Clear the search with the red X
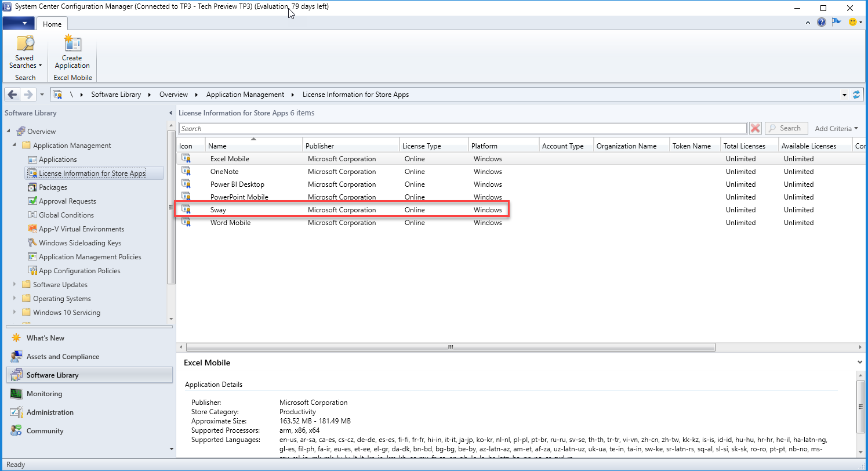 (x=755, y=128)
